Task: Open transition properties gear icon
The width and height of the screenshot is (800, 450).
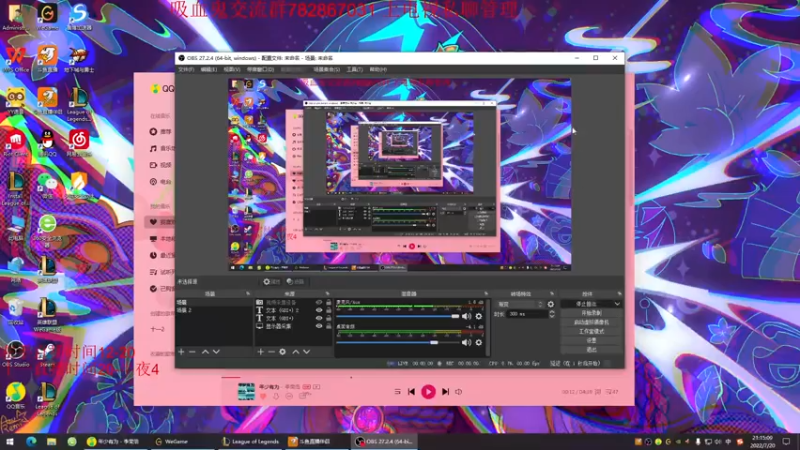Action: [x=551, y=304]
